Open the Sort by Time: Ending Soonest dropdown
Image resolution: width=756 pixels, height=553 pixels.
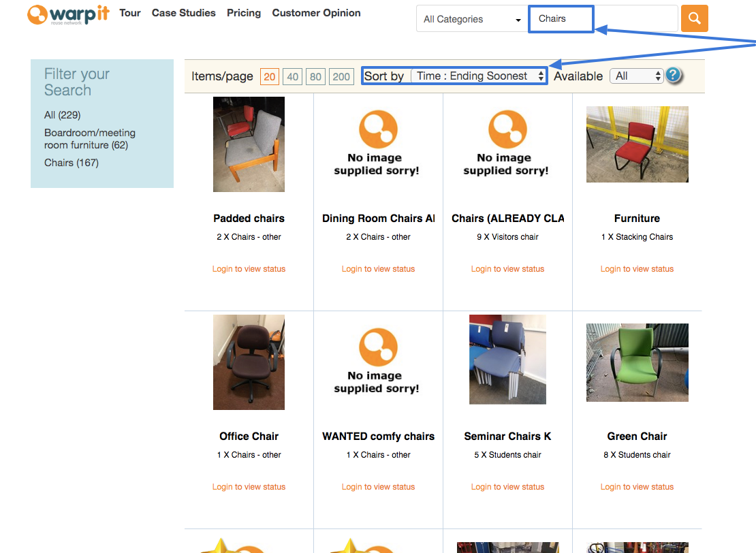[x=479, y=76]
